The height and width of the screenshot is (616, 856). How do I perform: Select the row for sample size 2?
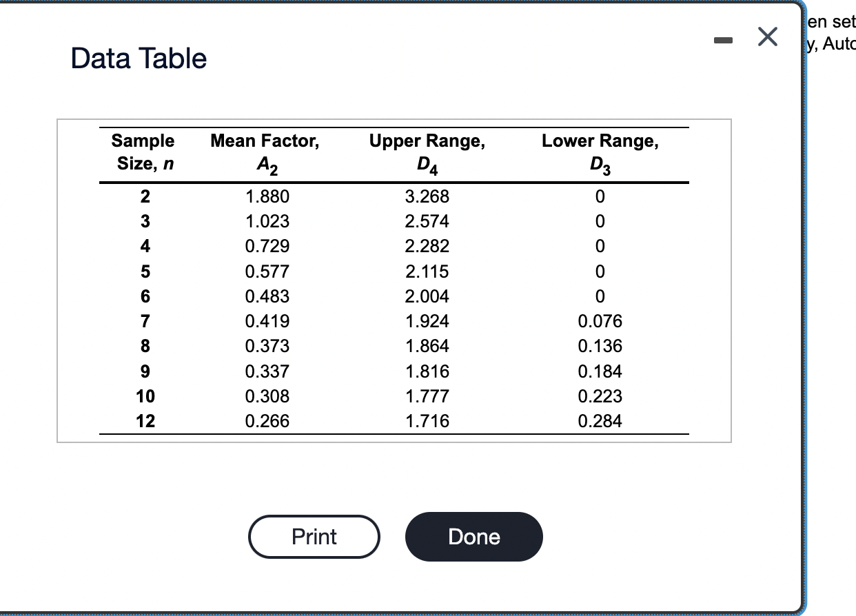click(144, 196)
